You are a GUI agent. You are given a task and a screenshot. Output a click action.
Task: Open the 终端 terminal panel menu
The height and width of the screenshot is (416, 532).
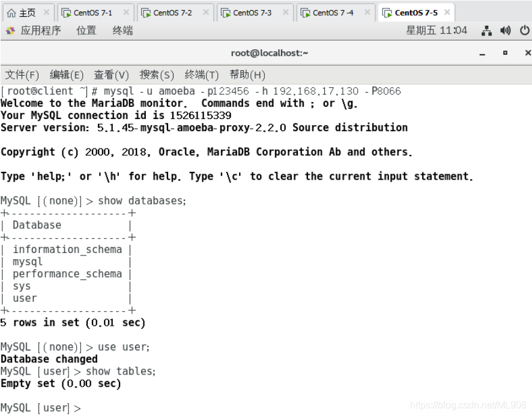pos(123,31)
